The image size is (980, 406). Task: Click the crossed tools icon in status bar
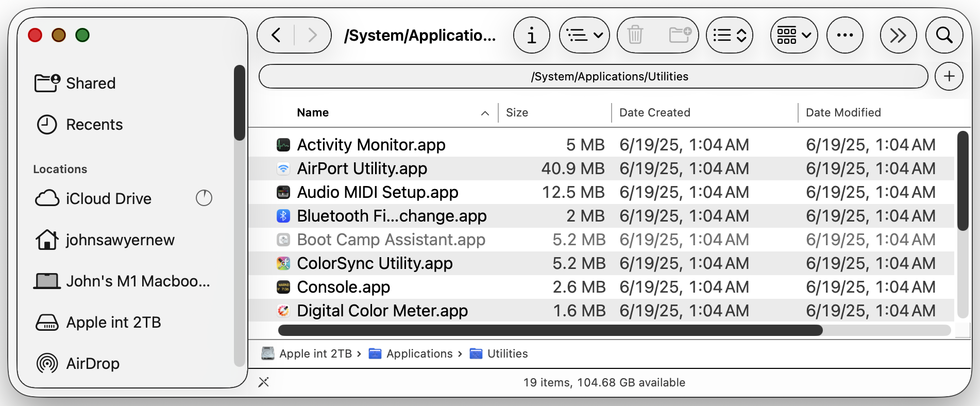click(x=264, y=382)
